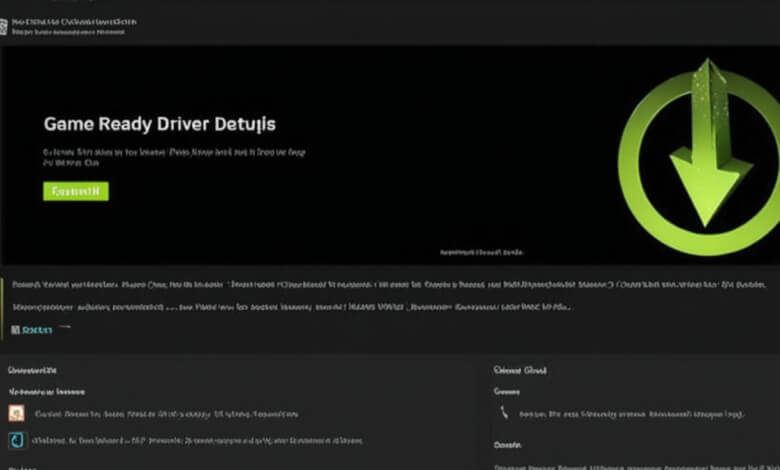Click the Game Ready Driver Details heading
The height and width of the screenshot is (470, 780).
[160, 124]
